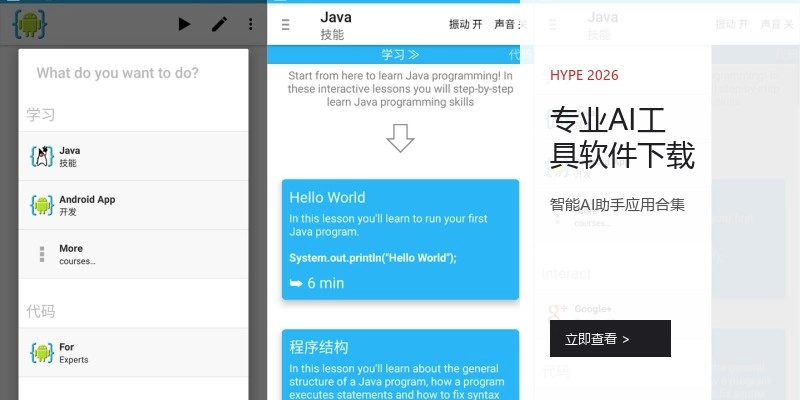The width and height of the screenshot is (800, 400).
Task: Open the Hello World lesson card
Action: point(400,239)
